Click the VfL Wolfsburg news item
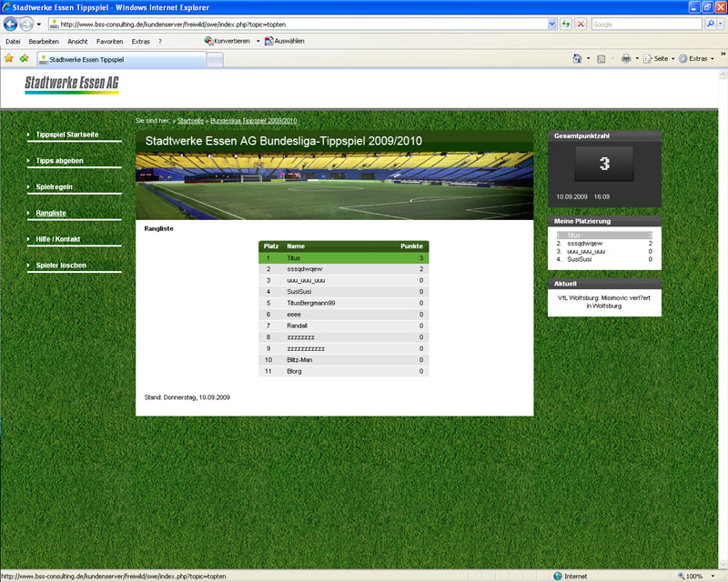Screen dimensions: 728x582 tap(603, 302)
